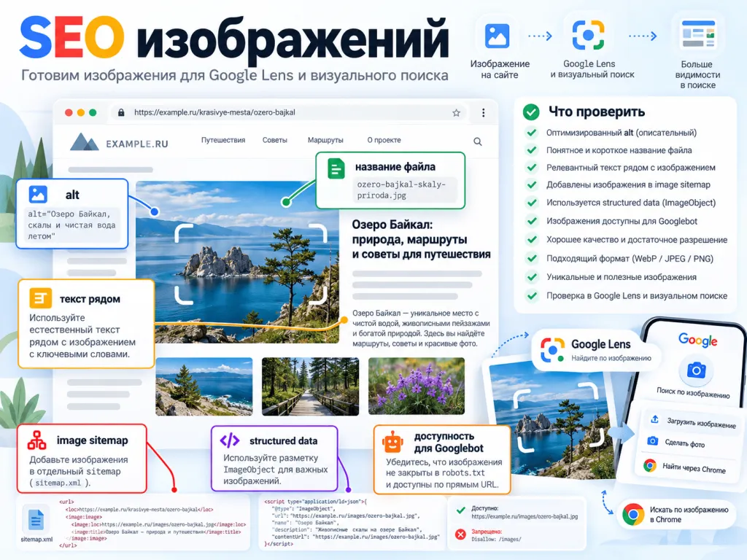Click the 'Проверка в Google Lens' checklist text
This screenshot has width=747, height=560.
coord(636,296)
